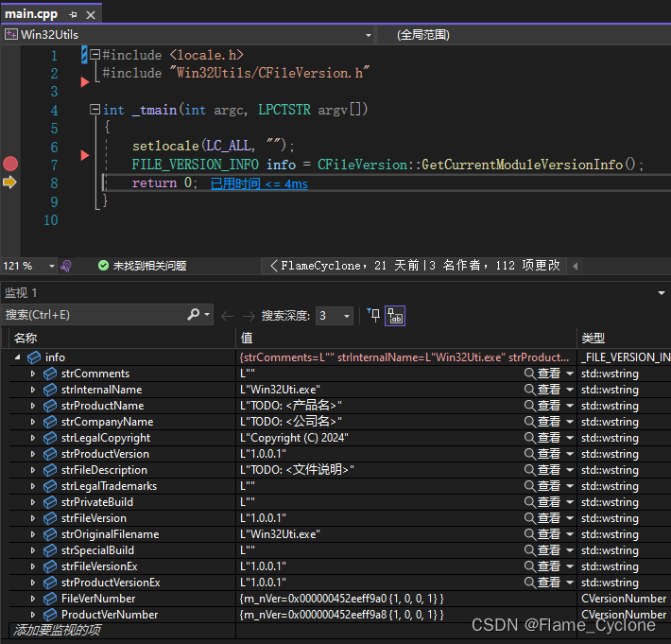The height and width of the screenshot is (644, 671).
Task: Click the strLegalTrademarks field cube icon
Action: point(50,486)
